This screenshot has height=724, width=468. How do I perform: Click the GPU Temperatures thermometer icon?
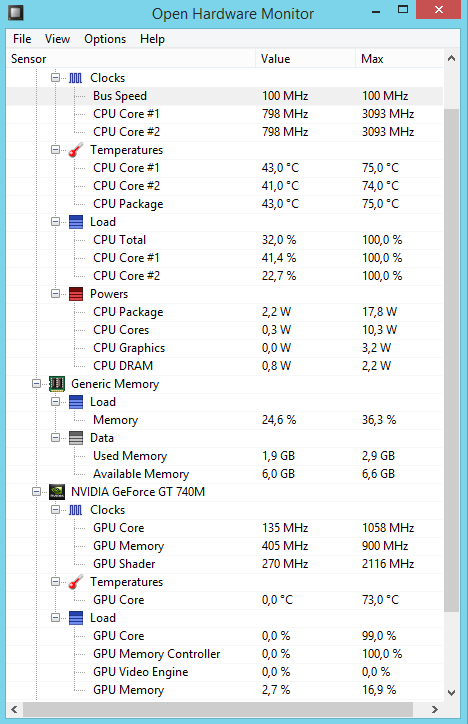[76, 582]
